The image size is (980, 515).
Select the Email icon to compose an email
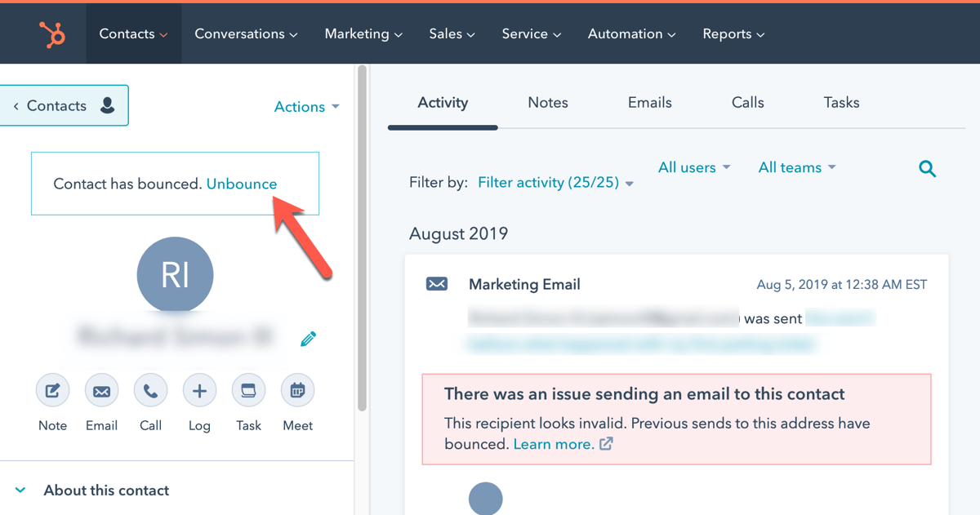click(x=101, y=390)
